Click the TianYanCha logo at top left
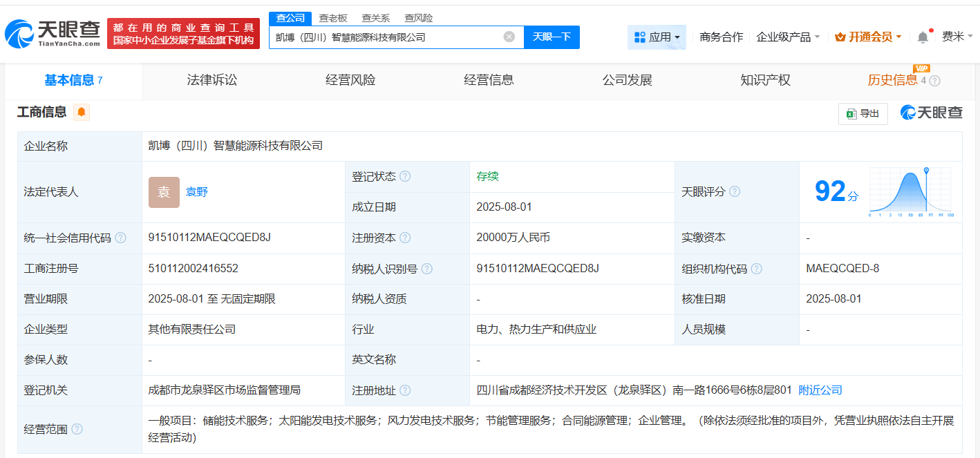This screenshot has width=980, height=458. (52, 32)
